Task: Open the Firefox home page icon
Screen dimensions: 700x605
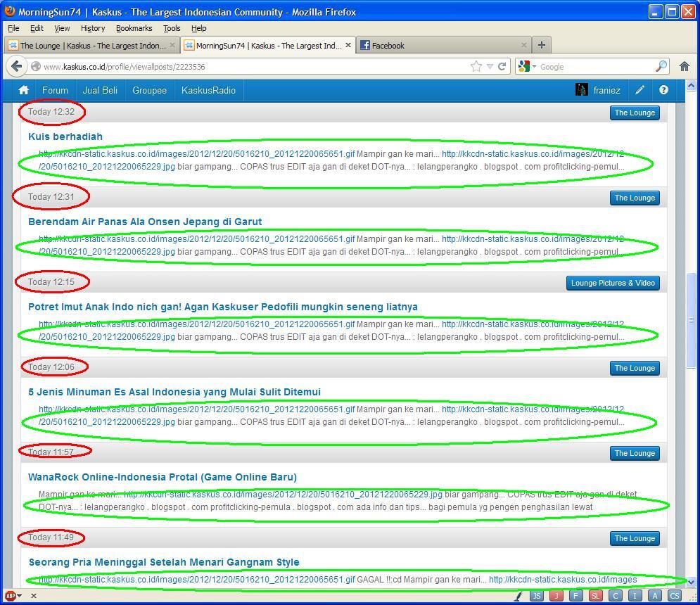Action: click(x=685, y=67)
